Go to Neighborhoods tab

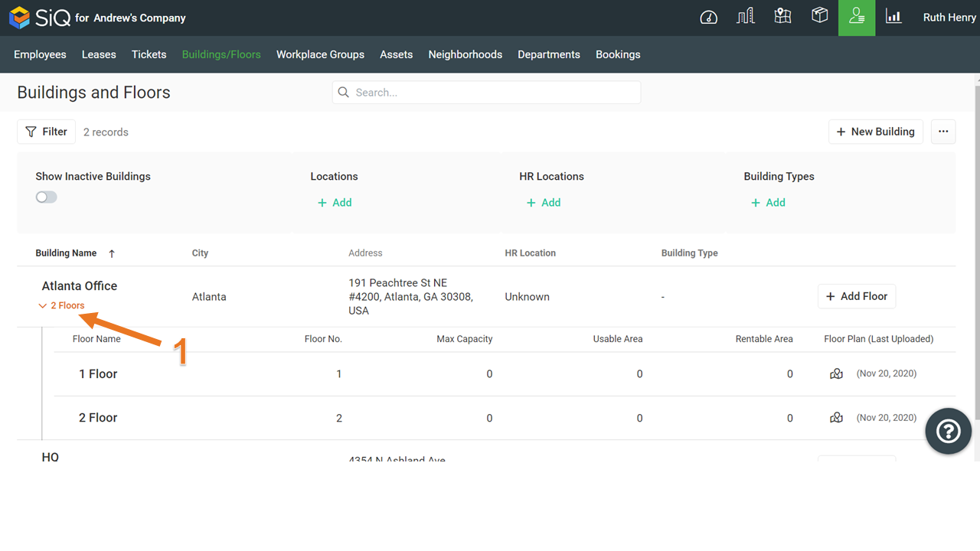pyautogui.click(x=465, y=54)
